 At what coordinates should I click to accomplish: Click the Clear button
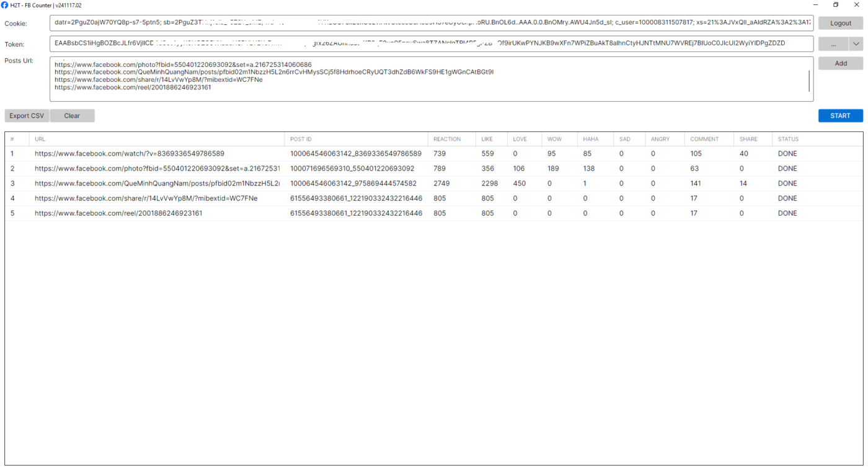(72, 116)
